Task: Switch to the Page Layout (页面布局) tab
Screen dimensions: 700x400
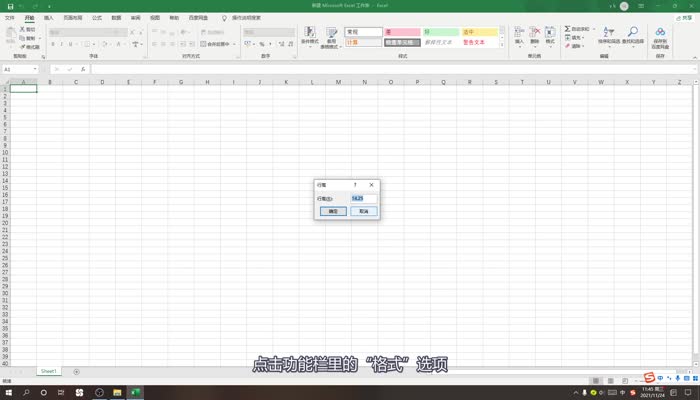Action: [x=73, y=18]
